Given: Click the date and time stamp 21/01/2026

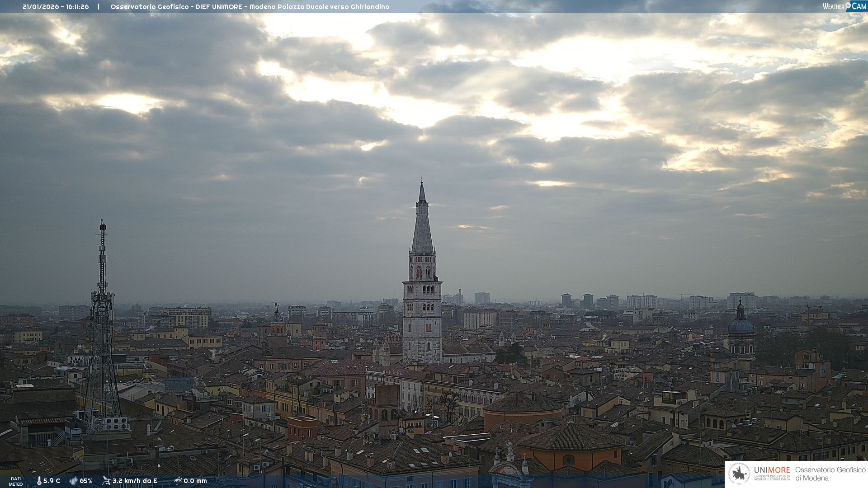Looking at the screenshot, I should pyautogui.click(x=56, y=7).
